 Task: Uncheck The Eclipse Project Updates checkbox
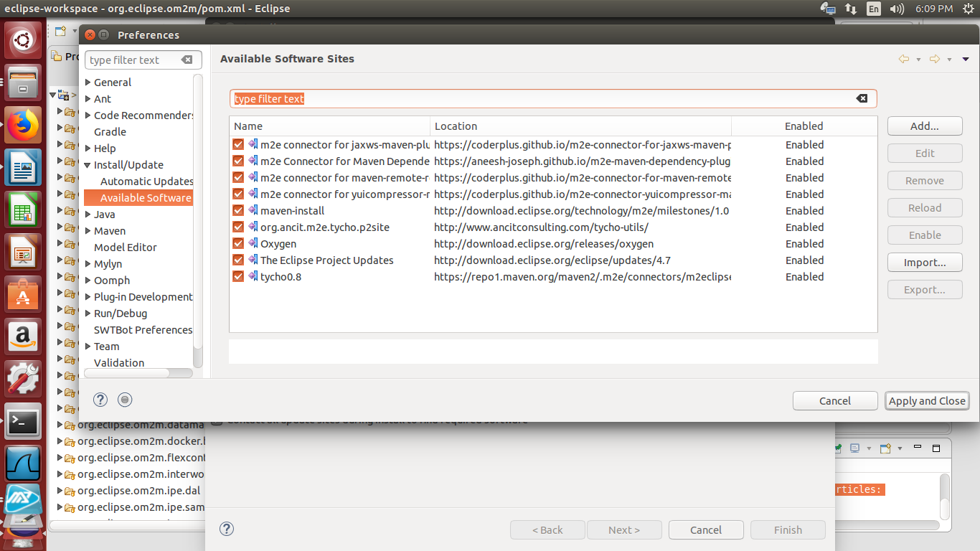pyautogui.click(x=238, y=260)
